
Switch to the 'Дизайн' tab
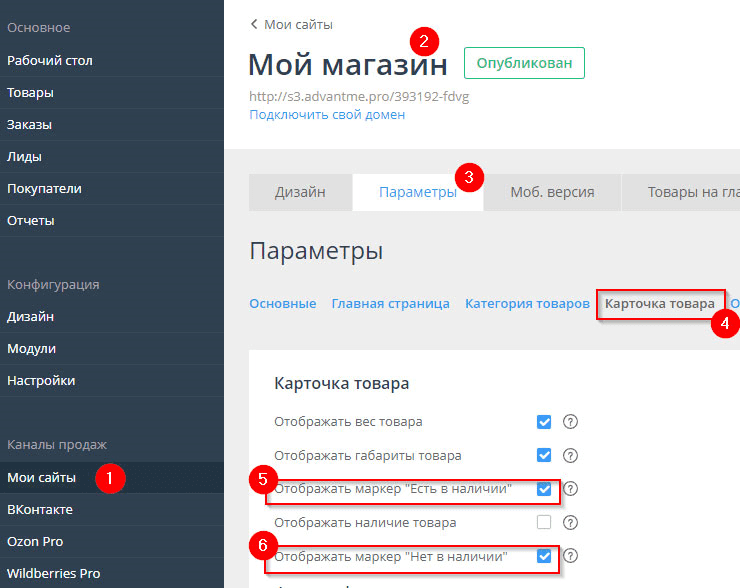300,193
